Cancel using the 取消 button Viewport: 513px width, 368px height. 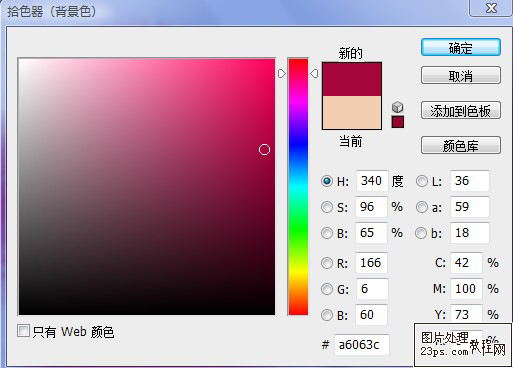461,75
